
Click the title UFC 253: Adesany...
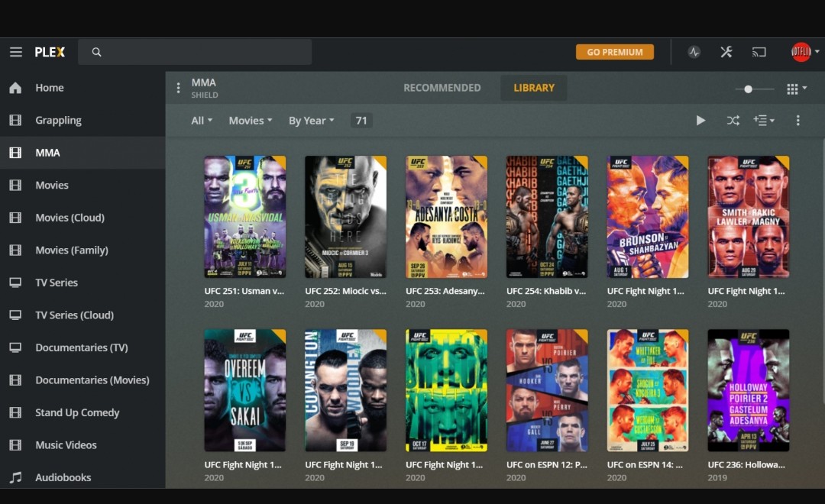click(x=445, y=291)
